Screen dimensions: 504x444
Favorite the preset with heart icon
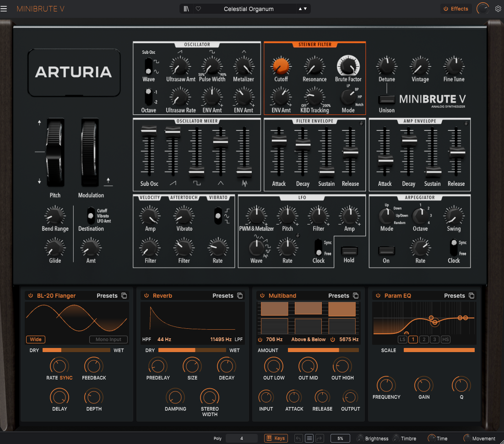point(198,9)
